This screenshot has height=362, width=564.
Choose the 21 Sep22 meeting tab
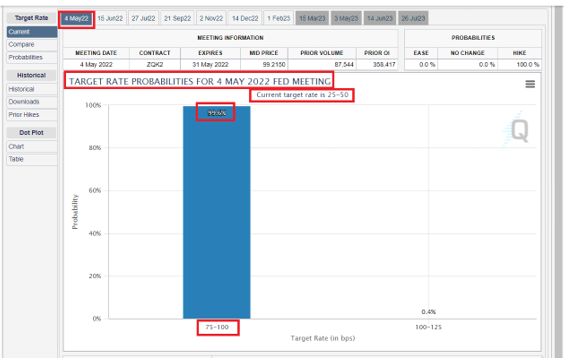point(177,18)
